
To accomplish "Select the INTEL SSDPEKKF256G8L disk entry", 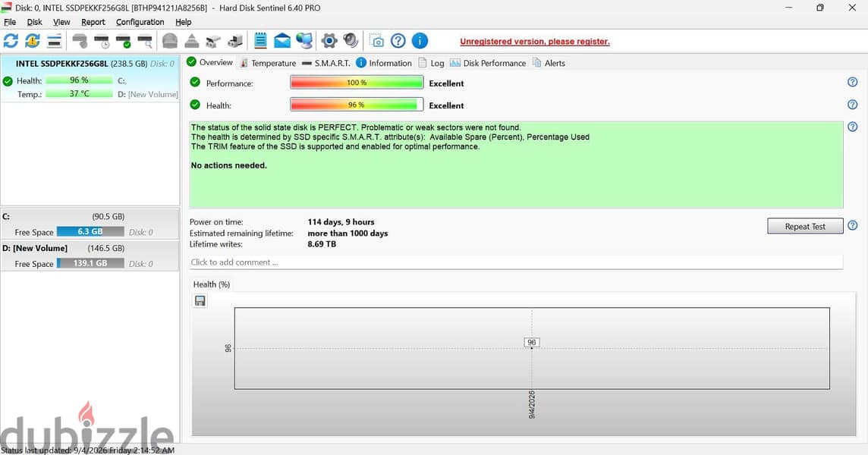I will pos(90,78).
